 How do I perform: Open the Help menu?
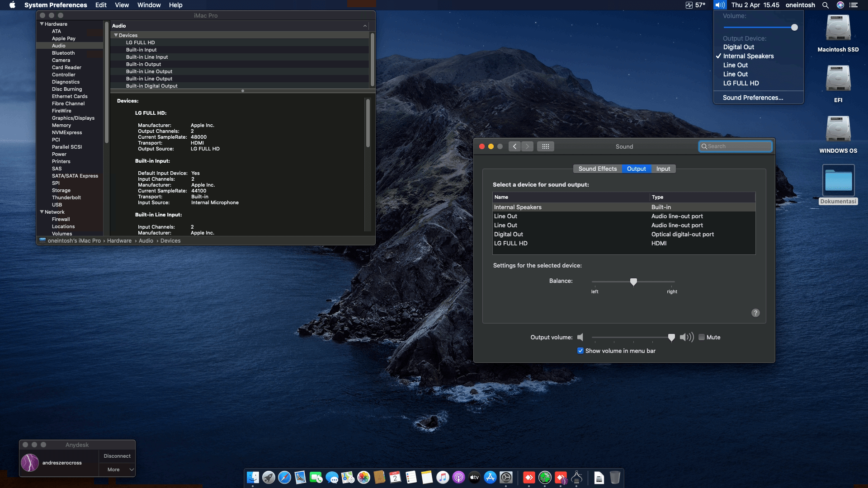(175, 5)
